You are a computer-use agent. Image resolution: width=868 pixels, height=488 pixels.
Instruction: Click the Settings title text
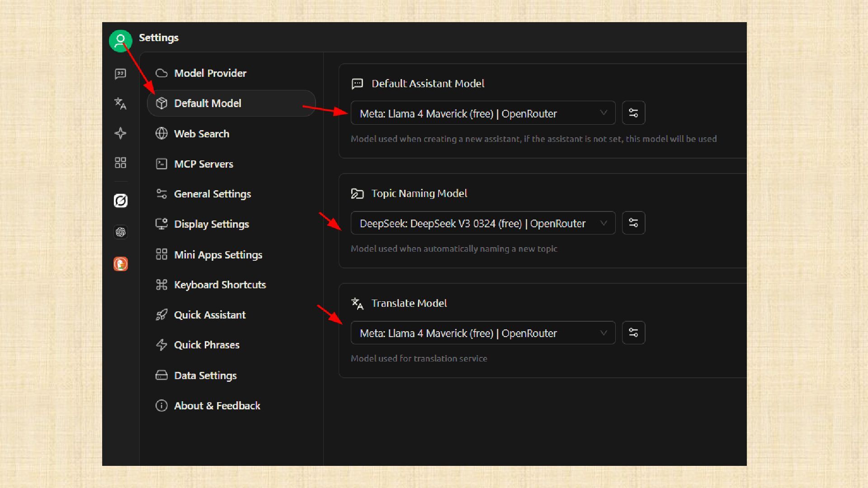(x=159, y=38)
